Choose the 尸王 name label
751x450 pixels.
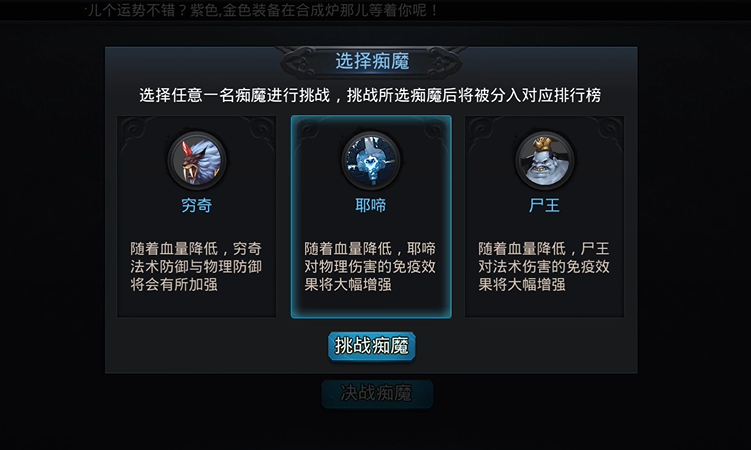(544, 205)
